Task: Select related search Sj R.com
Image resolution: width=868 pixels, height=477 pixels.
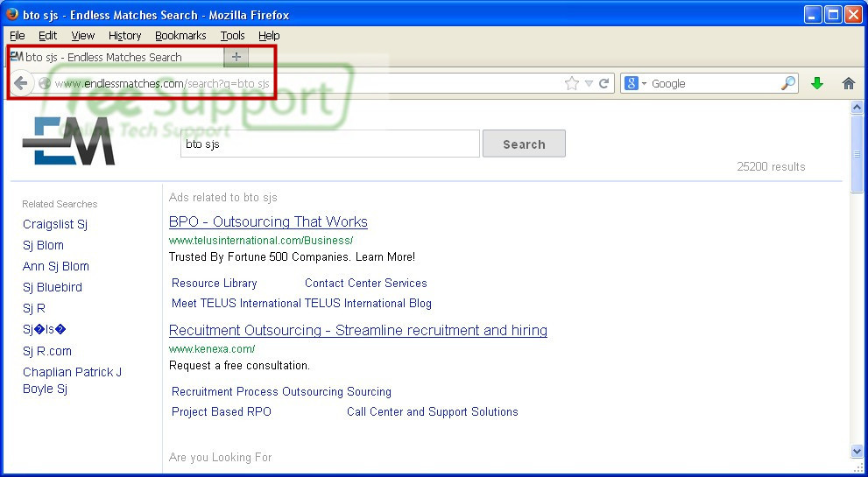Action: pos(47,351)
